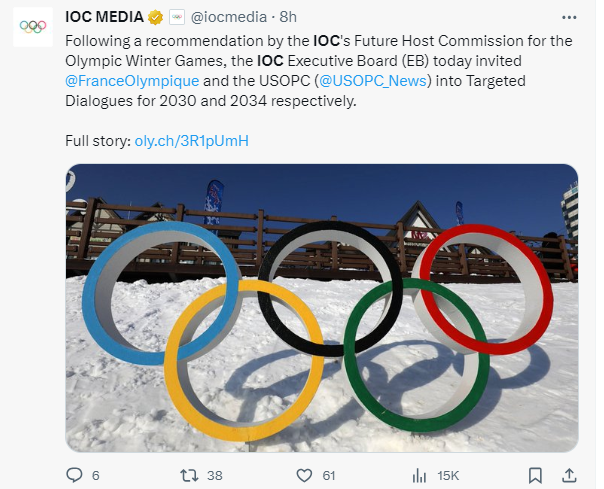Open the @USOPC_News mention link
Screen dimensions: 604x489
(x=373, y=81)
